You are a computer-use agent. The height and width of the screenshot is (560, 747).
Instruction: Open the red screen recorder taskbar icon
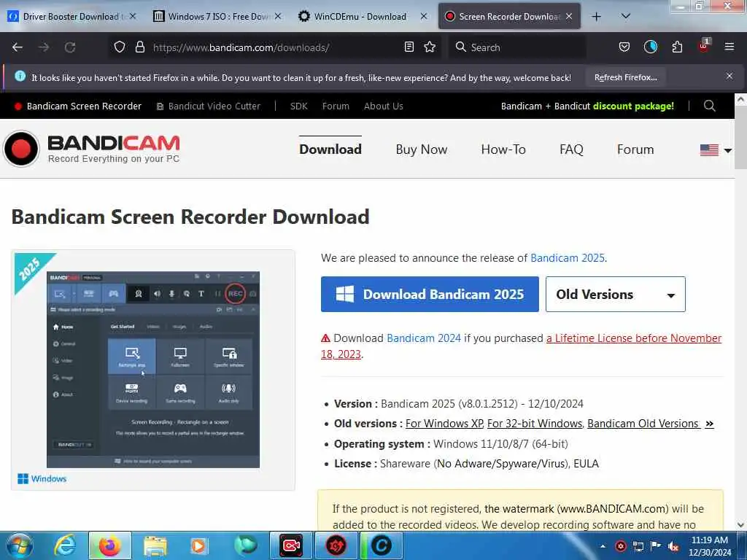[x=290, y=545]
